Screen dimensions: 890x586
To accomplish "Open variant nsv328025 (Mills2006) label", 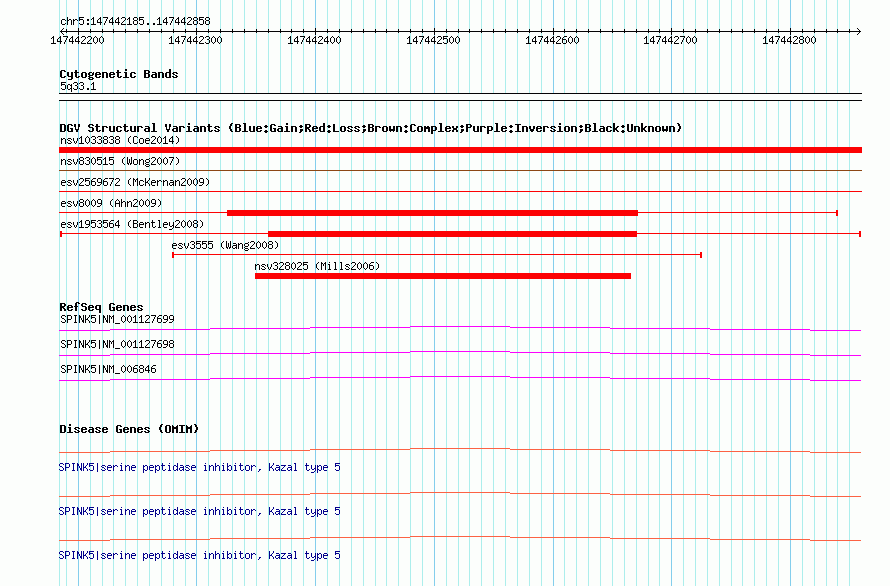I will (x=317, y=266).
